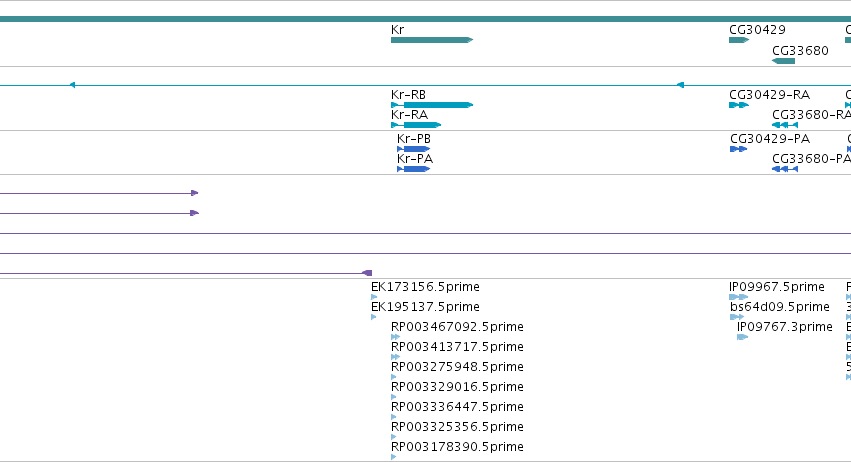
Task: Select the RP003275948.5prime feature label
Action: point(457,367)
